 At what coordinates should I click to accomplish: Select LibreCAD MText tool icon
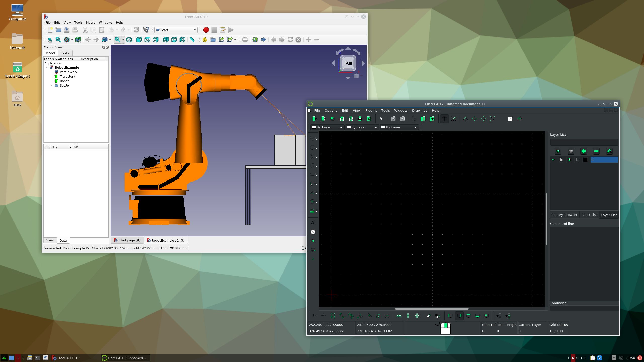coord(313,223)
